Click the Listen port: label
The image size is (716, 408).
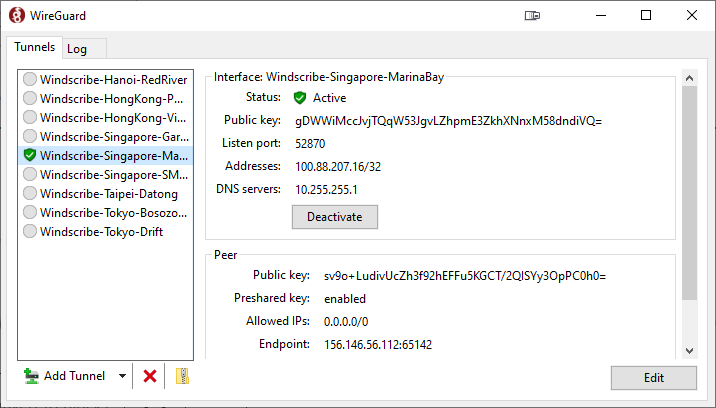pos(251,143)
